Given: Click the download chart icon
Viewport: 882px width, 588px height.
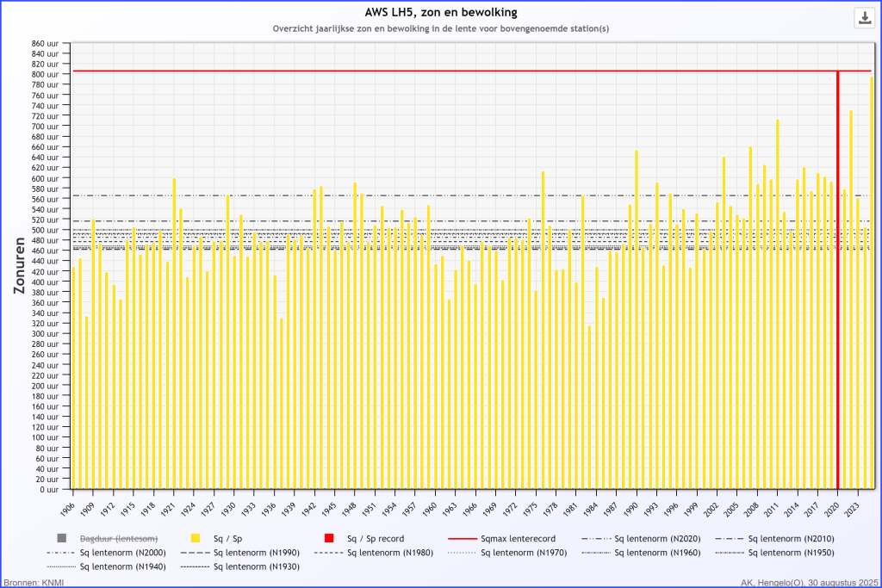Looking at the screenshot, I should coord(865,17).
